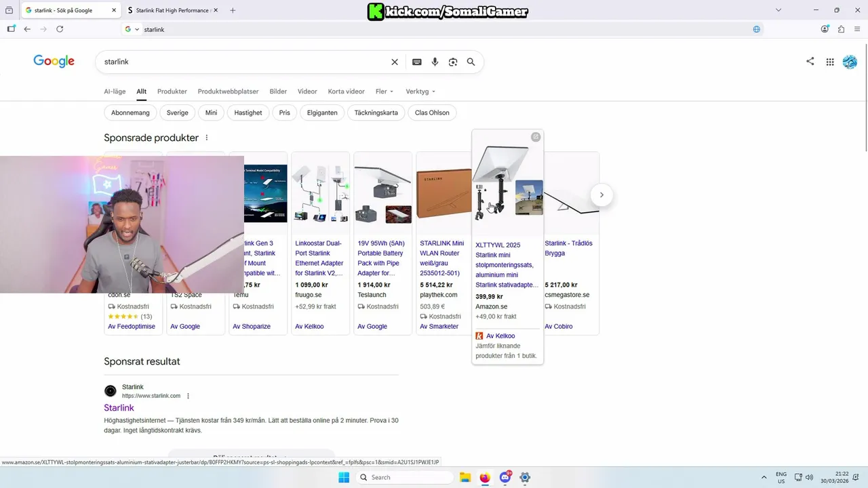Screen dimensions: 868x488
Task: Select the 'Elgiganten' filter chip
Action: click(x=322, y=113)
